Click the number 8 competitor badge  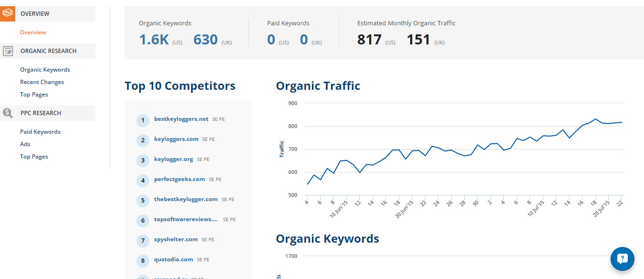[x=143, y=260]
